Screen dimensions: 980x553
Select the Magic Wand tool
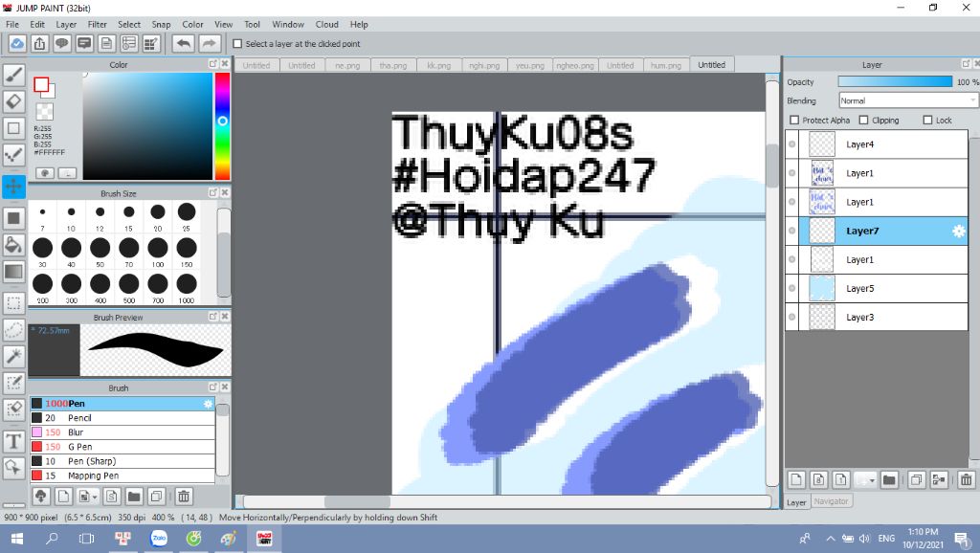[13, 356]
